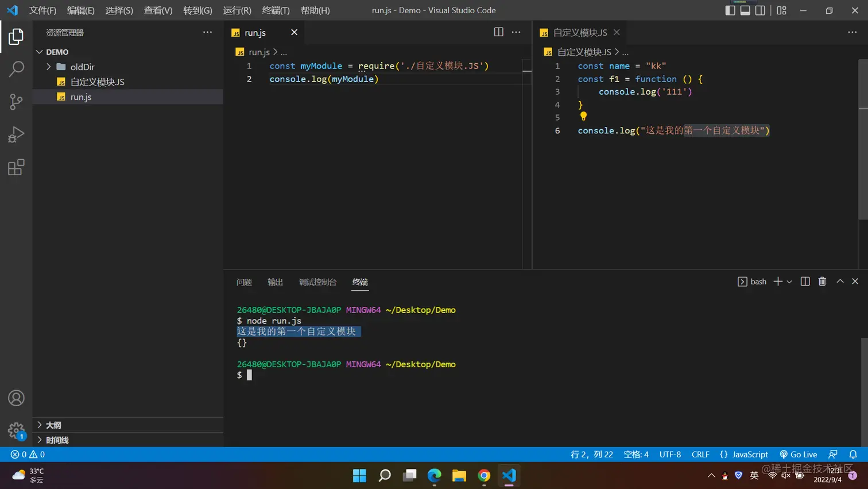The width and height of the screenshot is (868, 489).
Task: Toggle secondary sidebar in title bar
Action: pyautogui.click(x=760, y=10)
